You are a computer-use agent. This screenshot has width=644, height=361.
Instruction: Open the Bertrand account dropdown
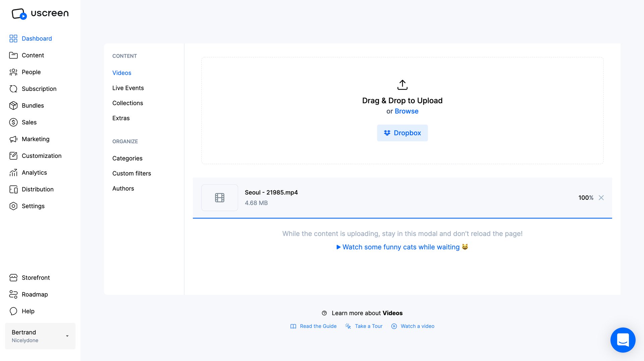tap(40, 336)
